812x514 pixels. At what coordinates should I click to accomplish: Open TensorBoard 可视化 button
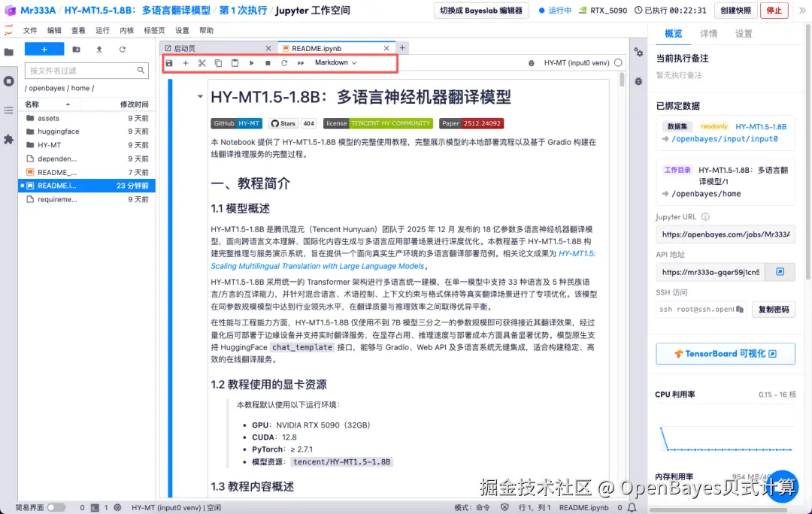(x=725, y=353)
